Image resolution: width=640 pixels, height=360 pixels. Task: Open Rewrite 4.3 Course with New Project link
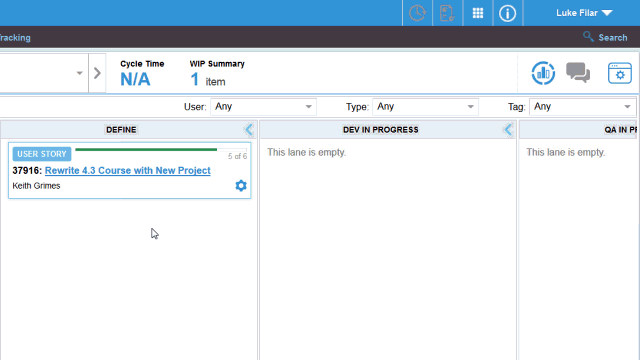coord(128,171)
